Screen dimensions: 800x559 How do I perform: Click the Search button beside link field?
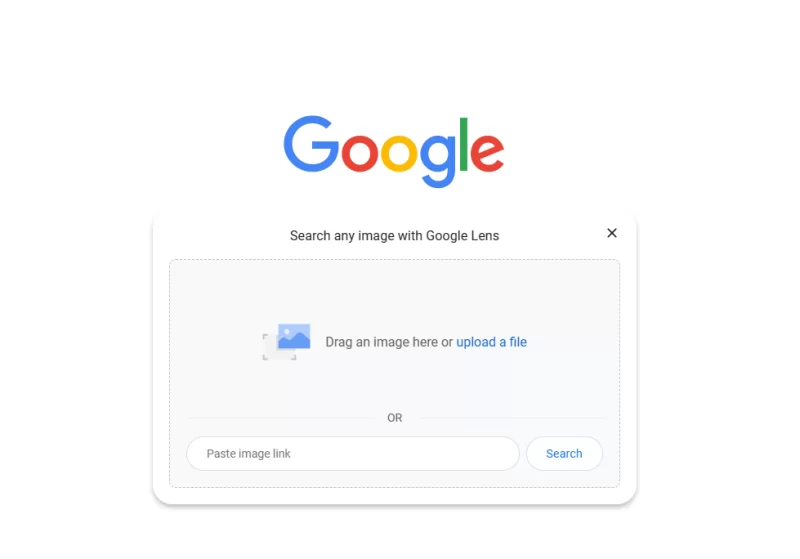click(564, 453)
